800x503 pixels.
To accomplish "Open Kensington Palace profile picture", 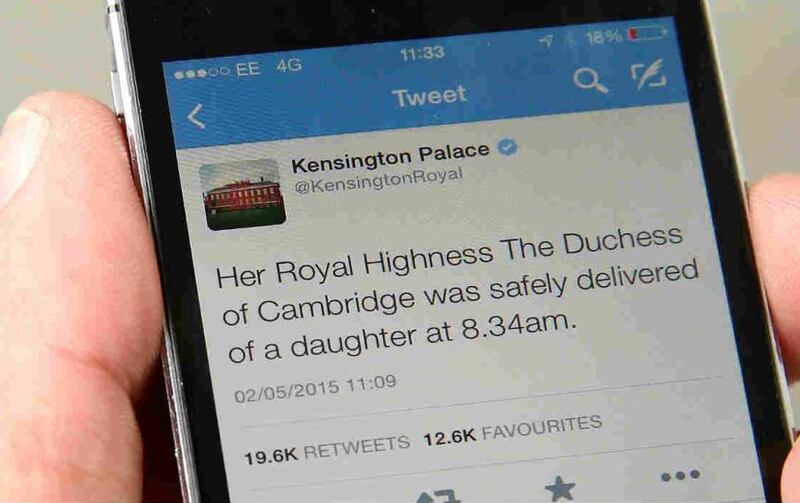I will coord(242,194).
